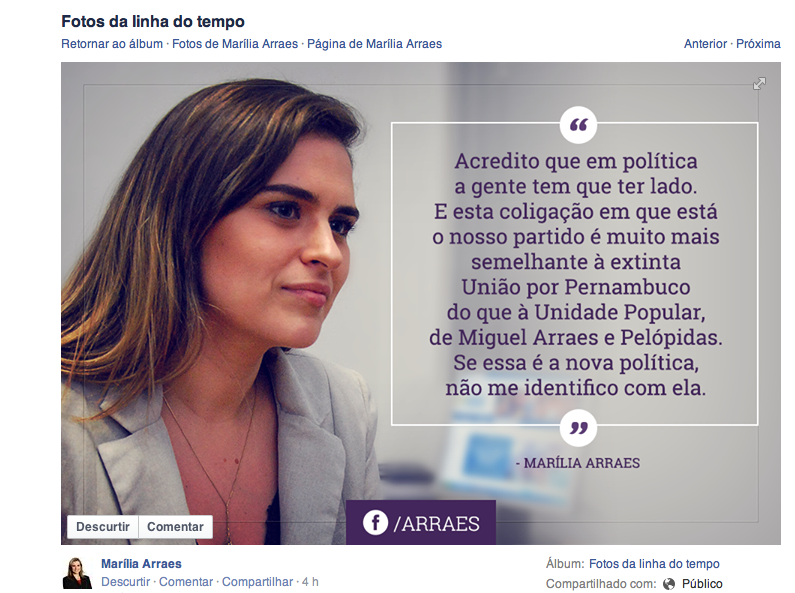The image size is (795, 593).
Task: Click the Comentar button on photo
Action: 175,527
